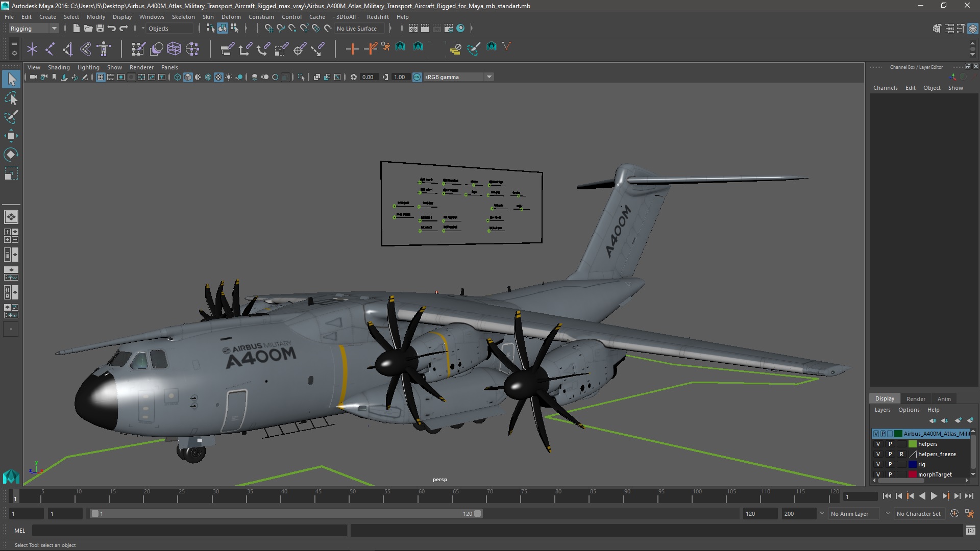Go to start of playback range
The width and height of the screenshot is (980, 551).
click(x=887, y=496)
